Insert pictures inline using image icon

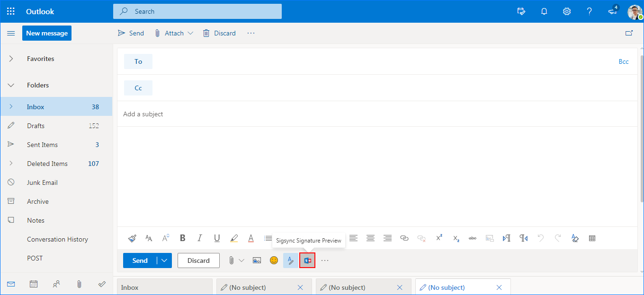pos(257,260)
